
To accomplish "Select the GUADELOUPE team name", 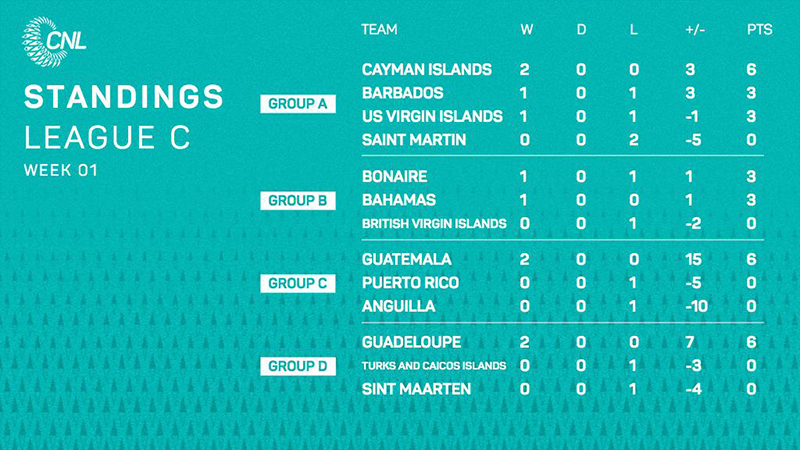I will tap(411, 342).
